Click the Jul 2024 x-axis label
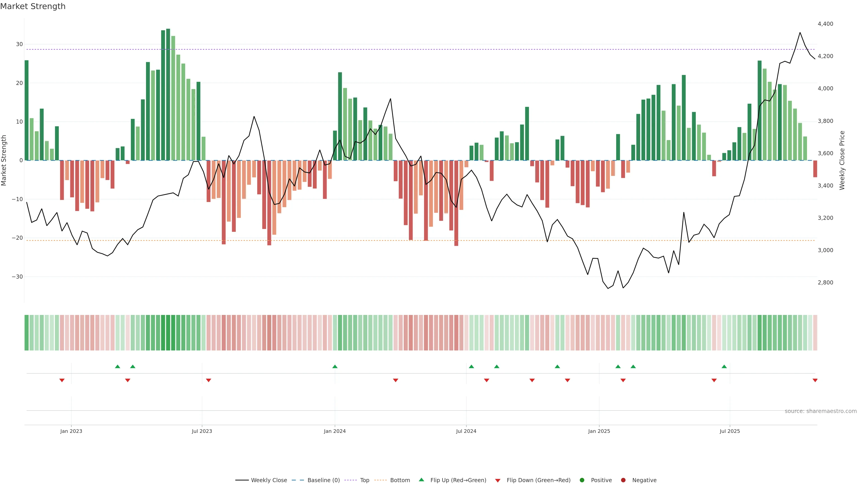868x488 pixels. (x=466, y=431)
